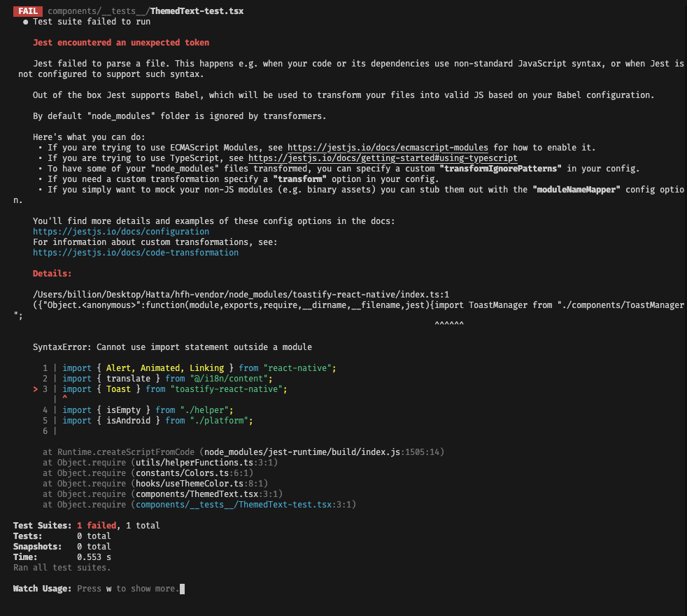Click the bold "transform" option text
The height and width of the screenshot is (616, 687).
click(299, 179)
